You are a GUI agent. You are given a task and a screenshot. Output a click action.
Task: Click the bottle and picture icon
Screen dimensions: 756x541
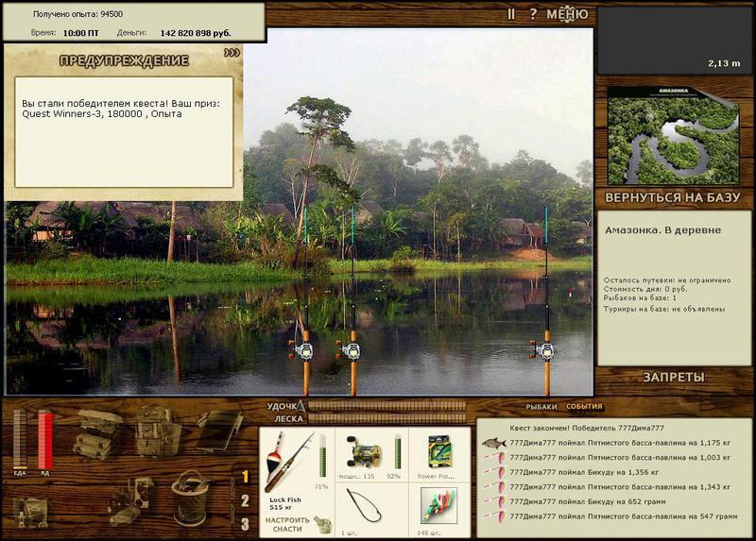click(31, 512)
